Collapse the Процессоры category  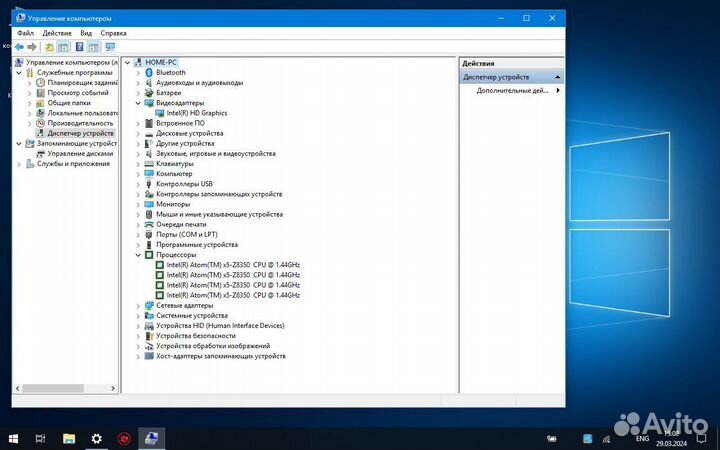coord(139,254)
